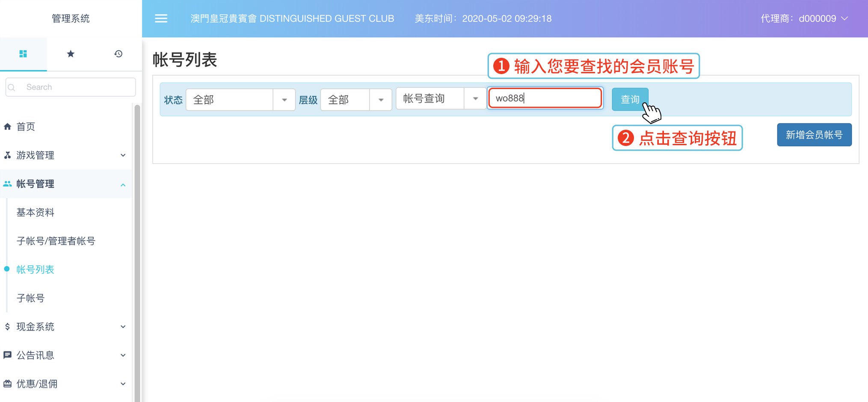Open 子帐号/管理者帐号 menu item
Screen dimensions: 868x402
(56, 241)
